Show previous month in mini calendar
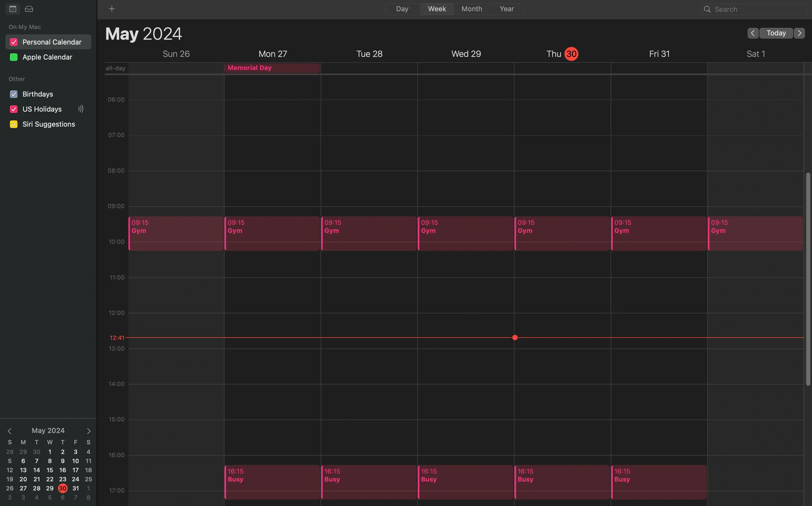Viewport: 812px width, 506px height. (x=9, y=431)
